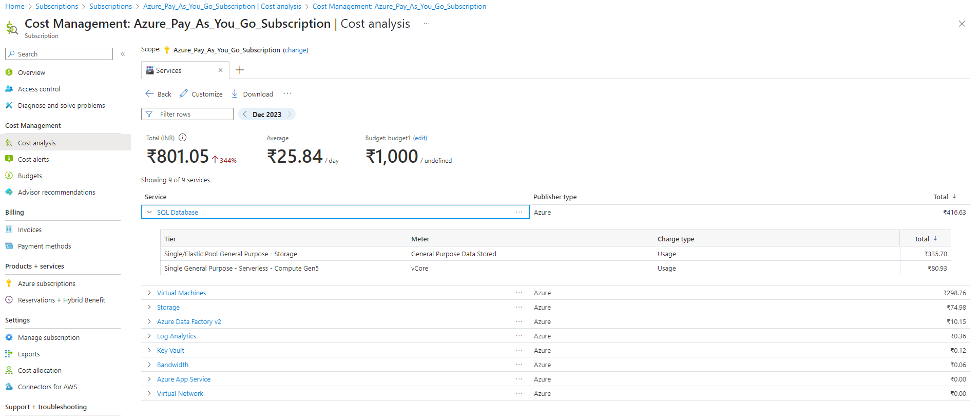Image resolution: width=980 pixels, height=419 pixels.
Task: Expand the Storage service row
Action: coord(149,307)
